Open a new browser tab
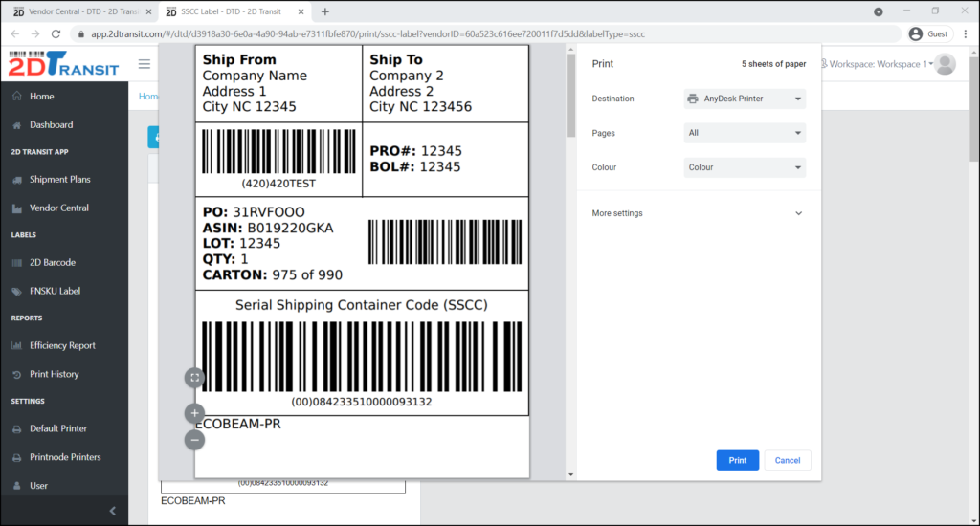980x526 pixels. (x=325, y=11)
